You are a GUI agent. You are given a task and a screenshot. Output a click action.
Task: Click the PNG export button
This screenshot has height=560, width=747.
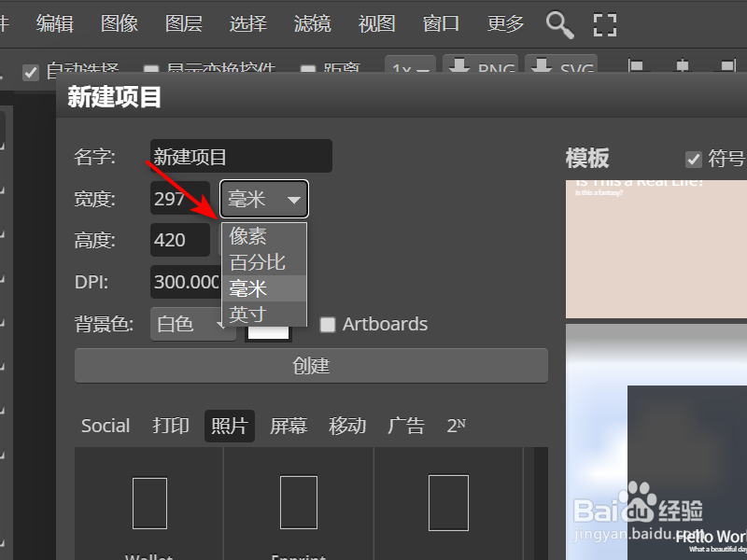coord(480,64)
